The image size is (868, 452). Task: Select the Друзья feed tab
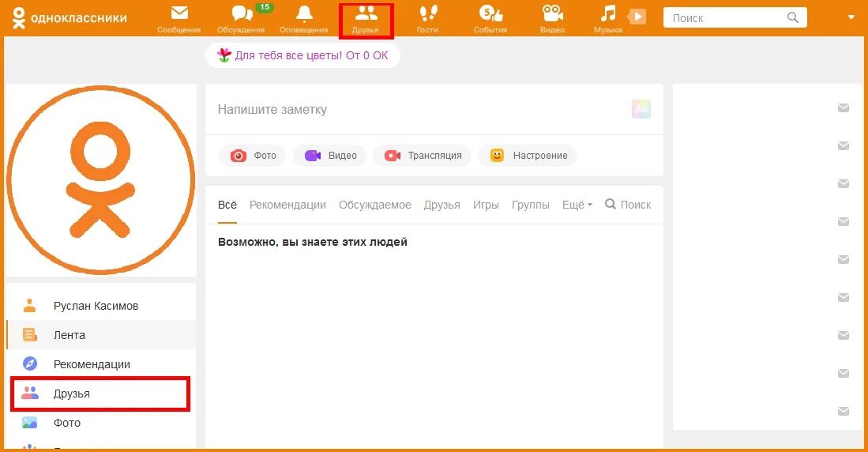tap(442, 205)
